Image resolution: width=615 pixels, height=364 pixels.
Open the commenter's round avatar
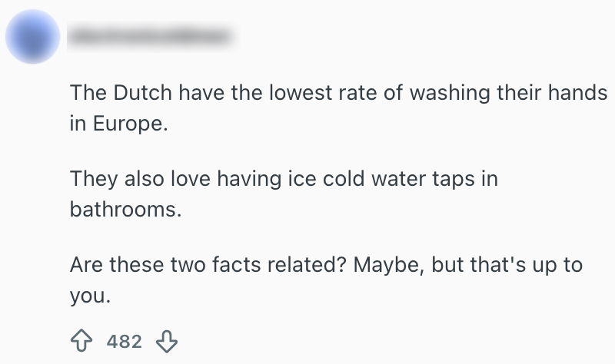(32, 37)
